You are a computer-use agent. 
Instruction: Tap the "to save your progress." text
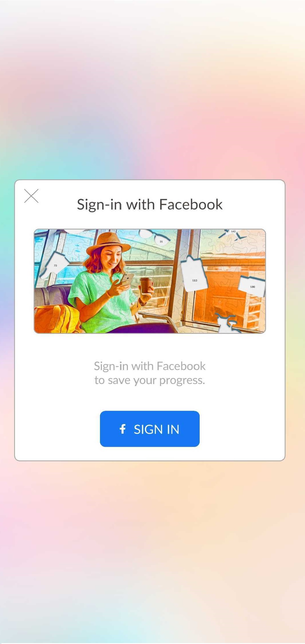(150, 381)
